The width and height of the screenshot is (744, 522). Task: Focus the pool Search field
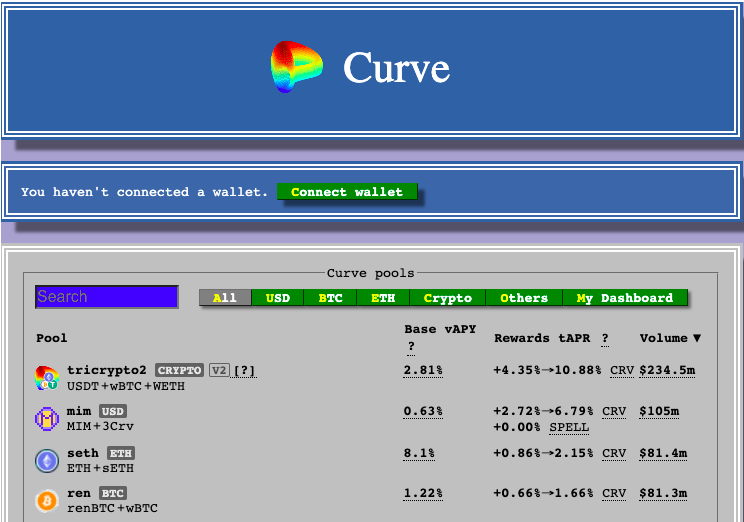(x=107, y=297)
